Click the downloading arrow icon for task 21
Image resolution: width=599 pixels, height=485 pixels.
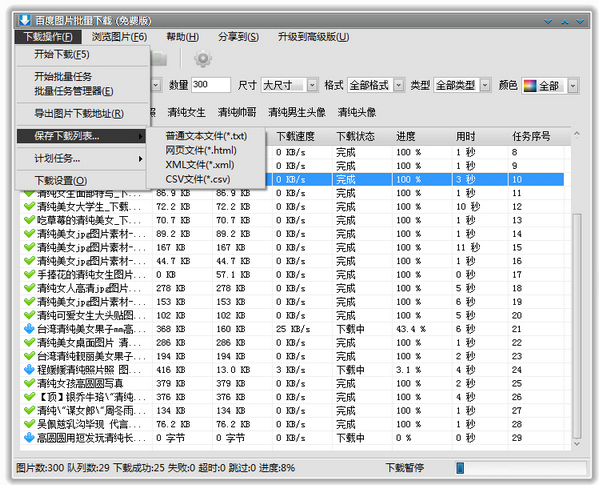(x=29, y=329)
